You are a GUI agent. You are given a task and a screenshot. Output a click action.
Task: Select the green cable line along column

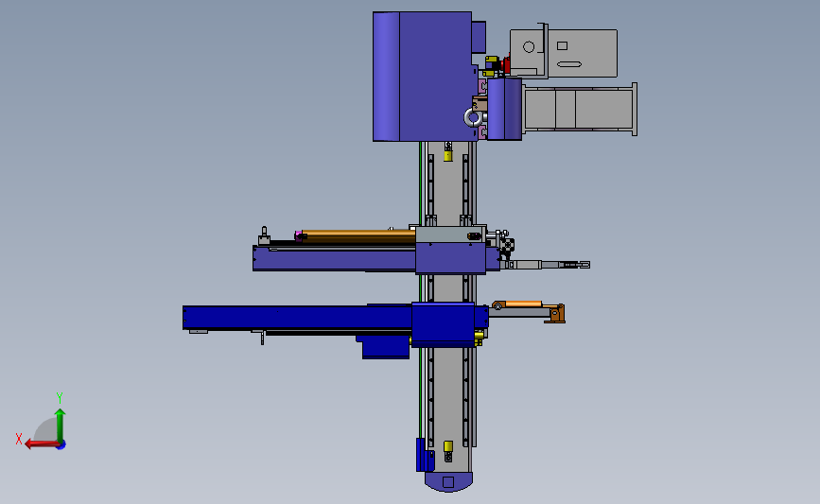pyautogui.click(x=420, y=289)
